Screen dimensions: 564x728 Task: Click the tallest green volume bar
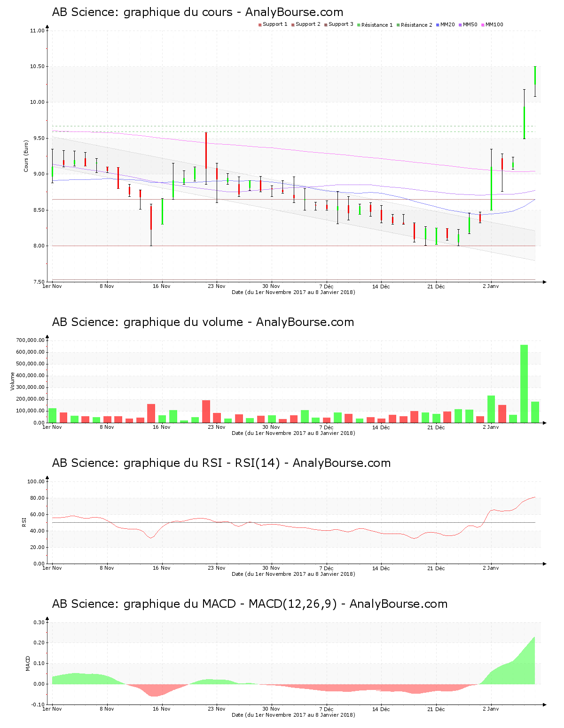[524, 384]
